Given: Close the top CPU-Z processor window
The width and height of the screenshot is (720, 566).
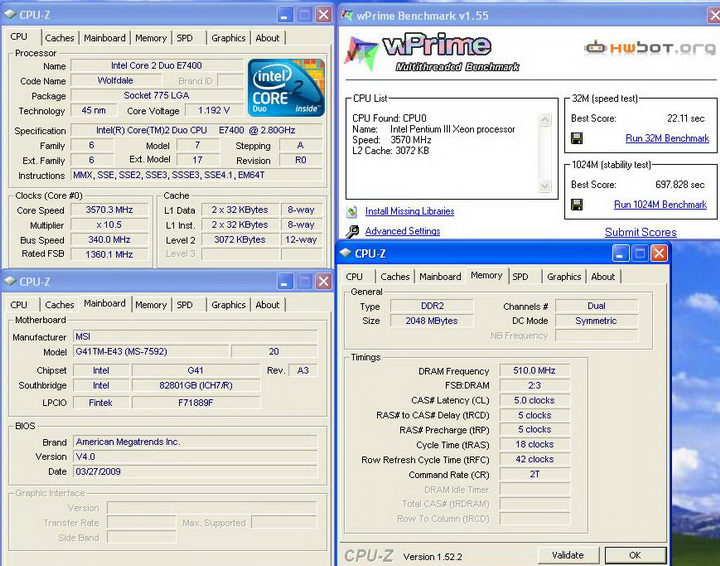Looking at the screenshot, I should [324, 15].
